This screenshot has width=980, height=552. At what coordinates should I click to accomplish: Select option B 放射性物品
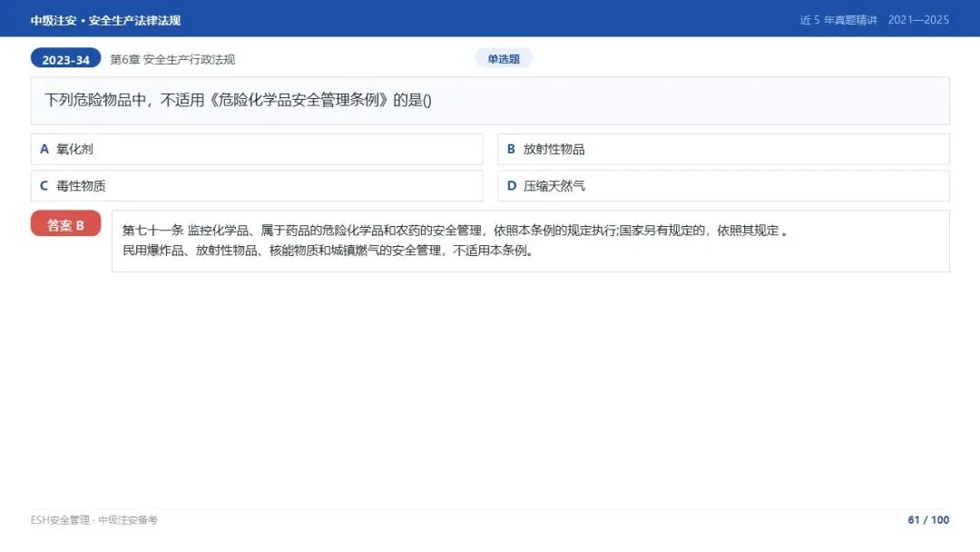723,150
